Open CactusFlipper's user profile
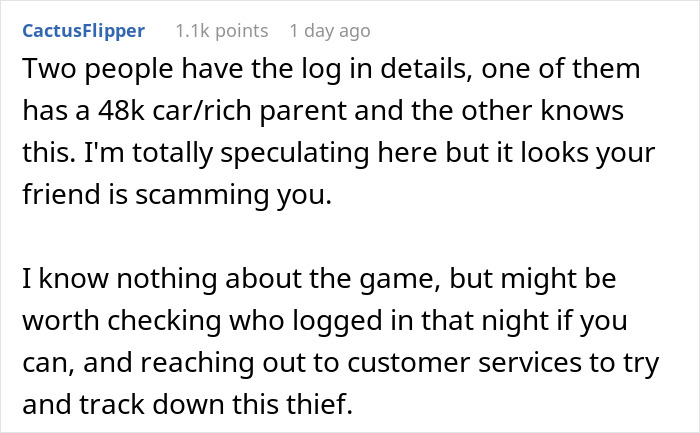Image resolution: width=700 pixels, height=433 pixels. [84, 31]
